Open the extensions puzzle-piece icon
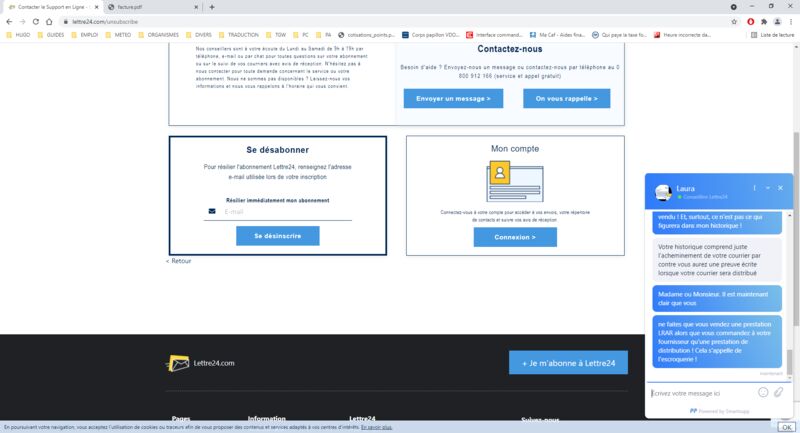The width and height of the screenshot is (800, 433). pos(764,22)
